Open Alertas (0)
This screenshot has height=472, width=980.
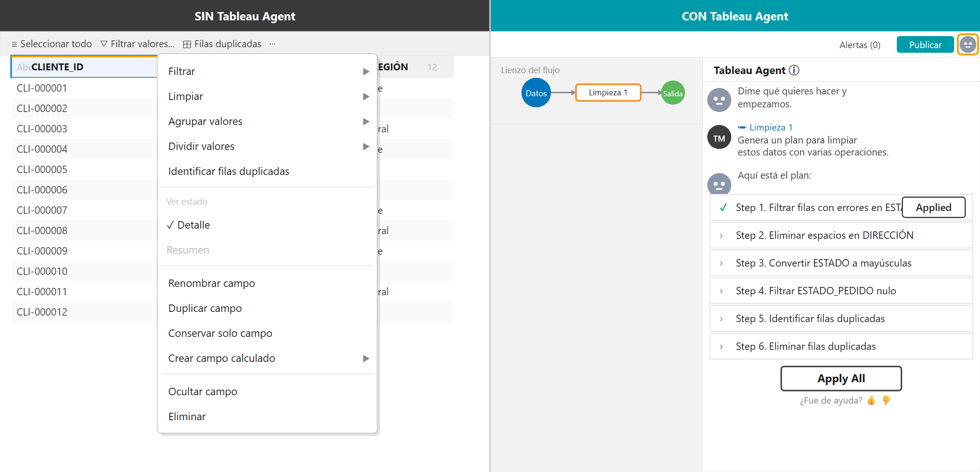tap(860, 45)
